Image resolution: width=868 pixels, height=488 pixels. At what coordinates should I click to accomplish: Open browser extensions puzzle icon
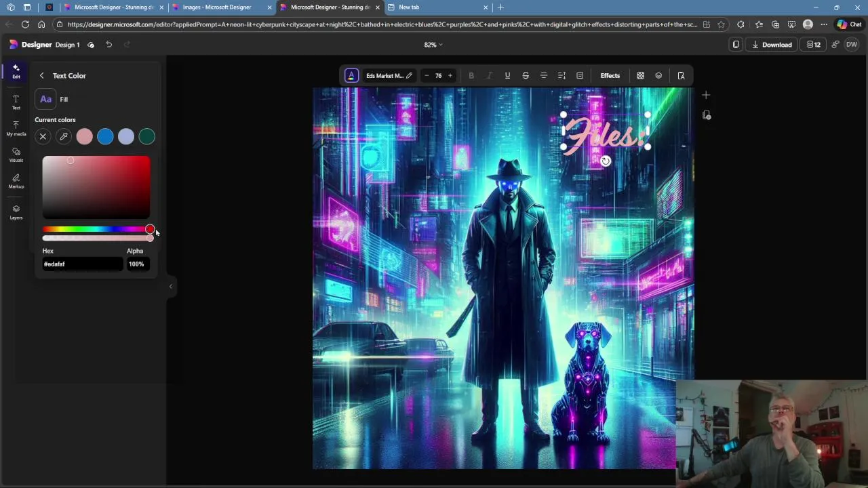tap(741, 24)
